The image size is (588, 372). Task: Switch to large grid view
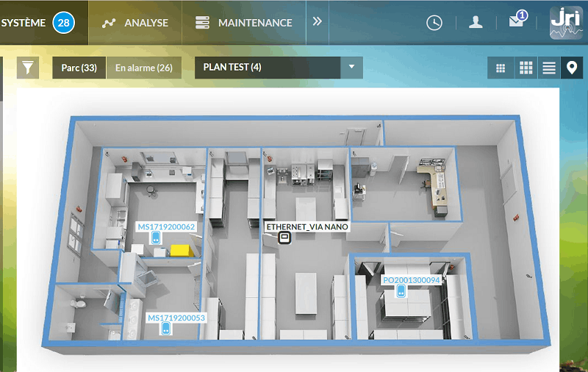point(526,68)
